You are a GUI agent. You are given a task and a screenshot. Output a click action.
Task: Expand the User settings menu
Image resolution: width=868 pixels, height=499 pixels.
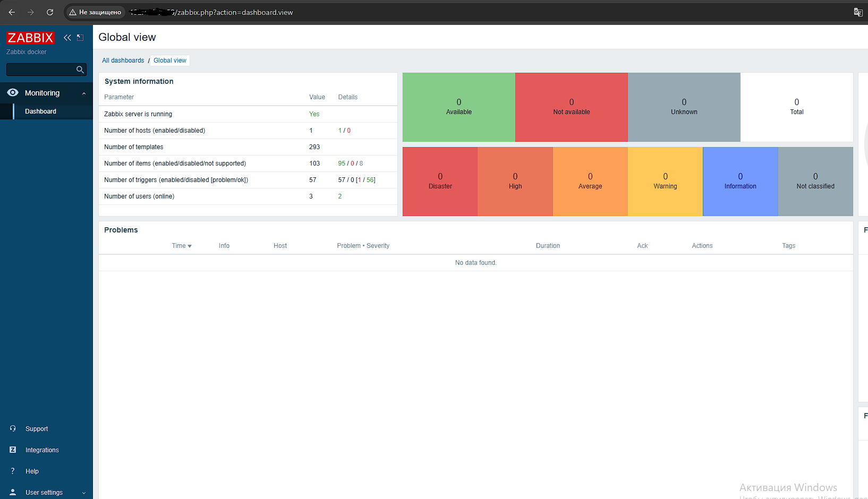coord(84,493)
